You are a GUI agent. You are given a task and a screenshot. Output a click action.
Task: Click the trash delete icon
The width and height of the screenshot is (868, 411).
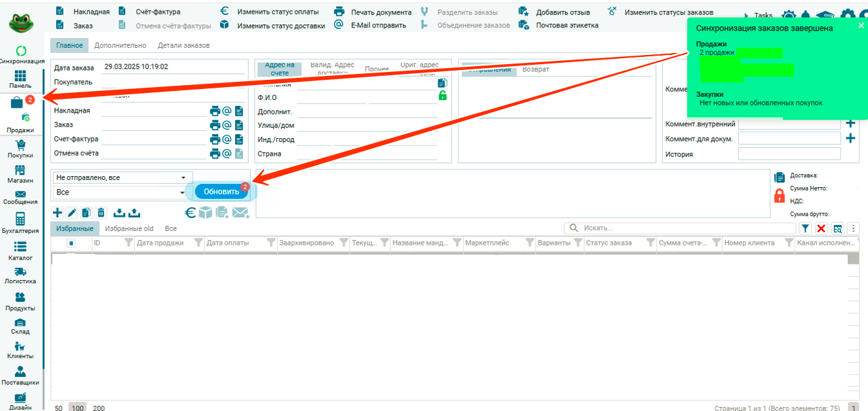(x=101, y=212)
